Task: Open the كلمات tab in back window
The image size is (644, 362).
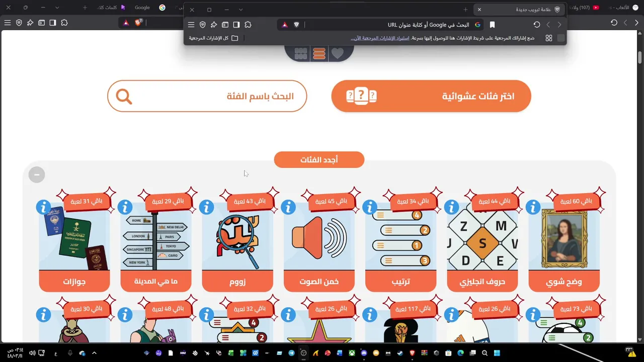Action: click(111, 8)
